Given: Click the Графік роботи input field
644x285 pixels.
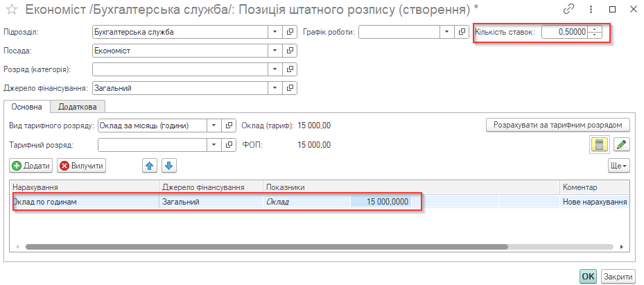Looking at the screenshot, I should click(399, 32).
